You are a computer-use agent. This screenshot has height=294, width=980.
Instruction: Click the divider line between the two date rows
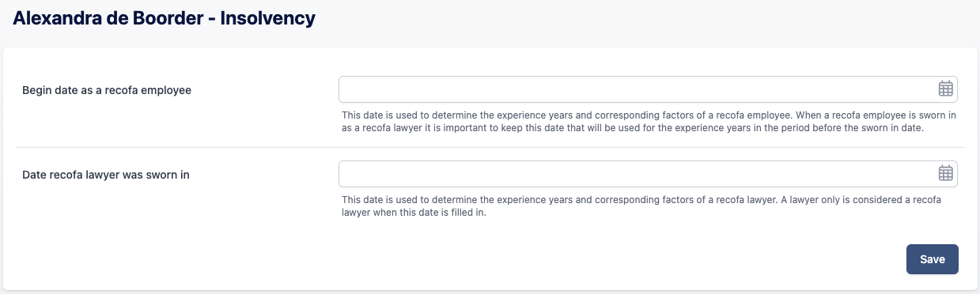[x=490, y=147]
